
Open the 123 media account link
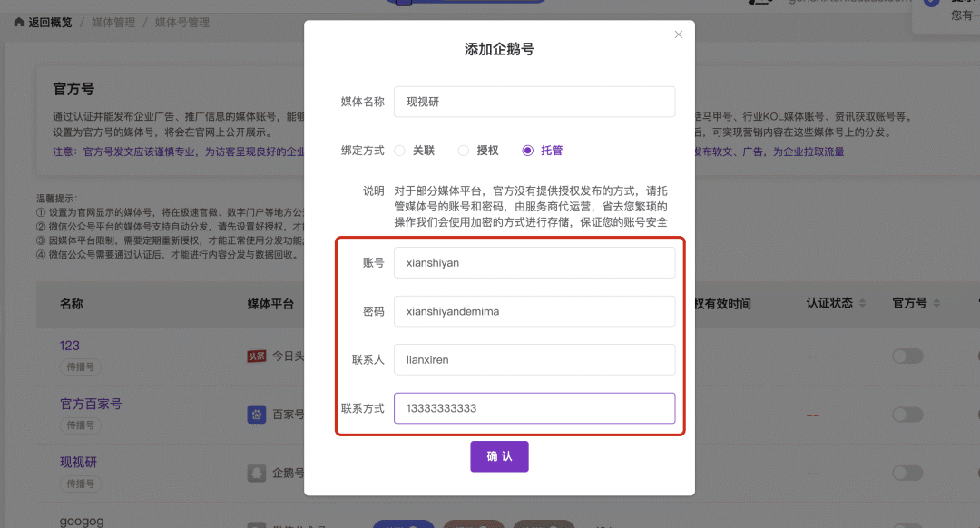(x=69, y=346)
